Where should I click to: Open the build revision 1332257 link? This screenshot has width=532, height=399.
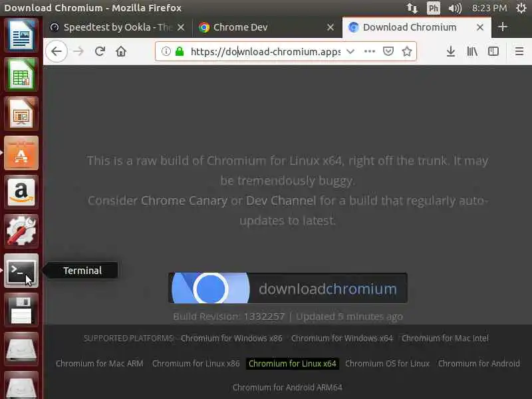(x=264, y=317)
